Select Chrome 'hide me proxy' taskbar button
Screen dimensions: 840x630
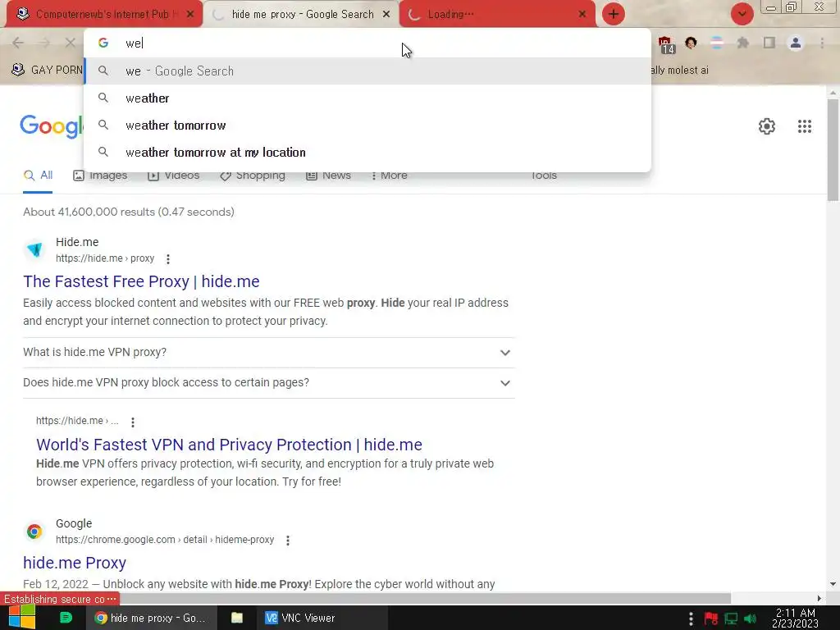[151, 618]
